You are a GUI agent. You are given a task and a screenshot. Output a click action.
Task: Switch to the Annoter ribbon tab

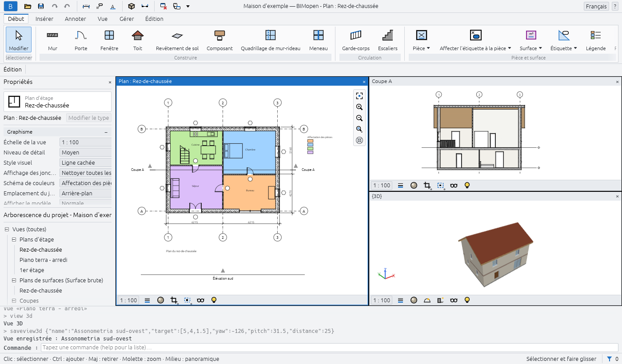76,19
